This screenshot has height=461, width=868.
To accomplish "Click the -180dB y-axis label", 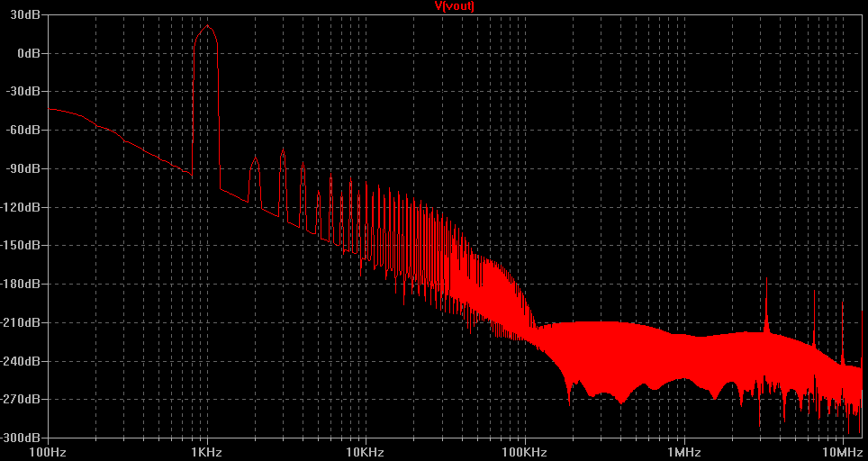I will [20, 284].
